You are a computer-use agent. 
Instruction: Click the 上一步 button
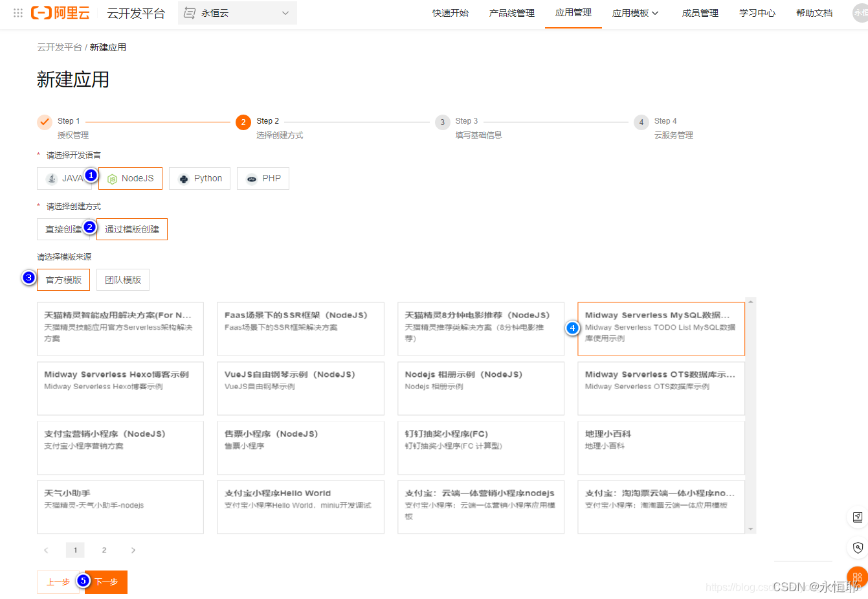[x=58, y=582]
